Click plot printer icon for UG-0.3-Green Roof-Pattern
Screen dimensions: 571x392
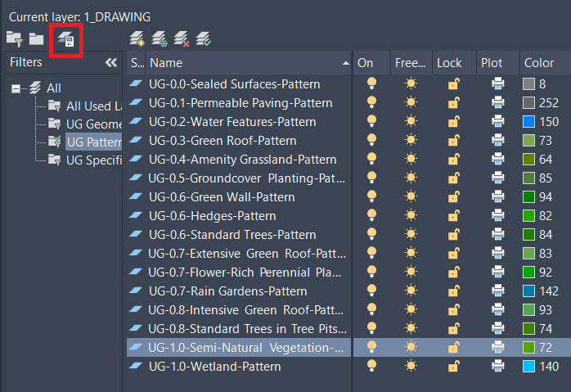(498, 141)
